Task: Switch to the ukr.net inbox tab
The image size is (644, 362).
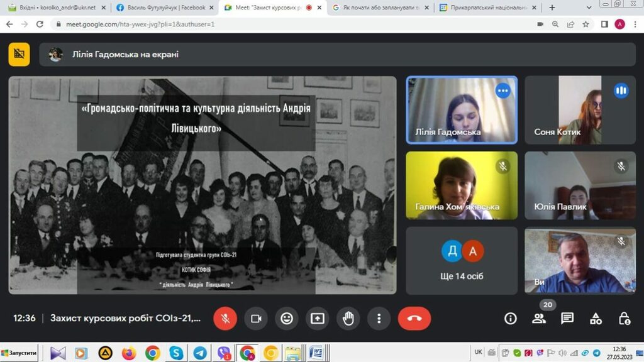Action: [54, 8]
